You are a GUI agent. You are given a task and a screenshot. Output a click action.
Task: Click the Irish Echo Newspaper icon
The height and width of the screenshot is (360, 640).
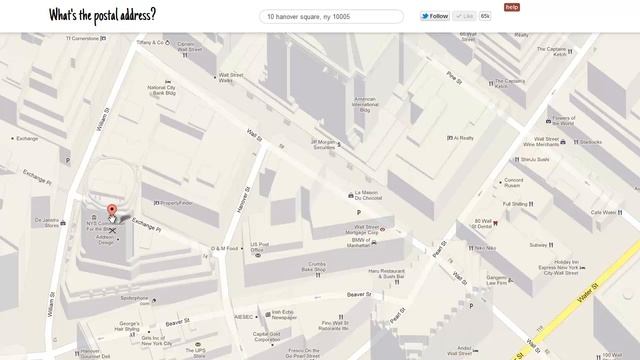tap(268, 314)
